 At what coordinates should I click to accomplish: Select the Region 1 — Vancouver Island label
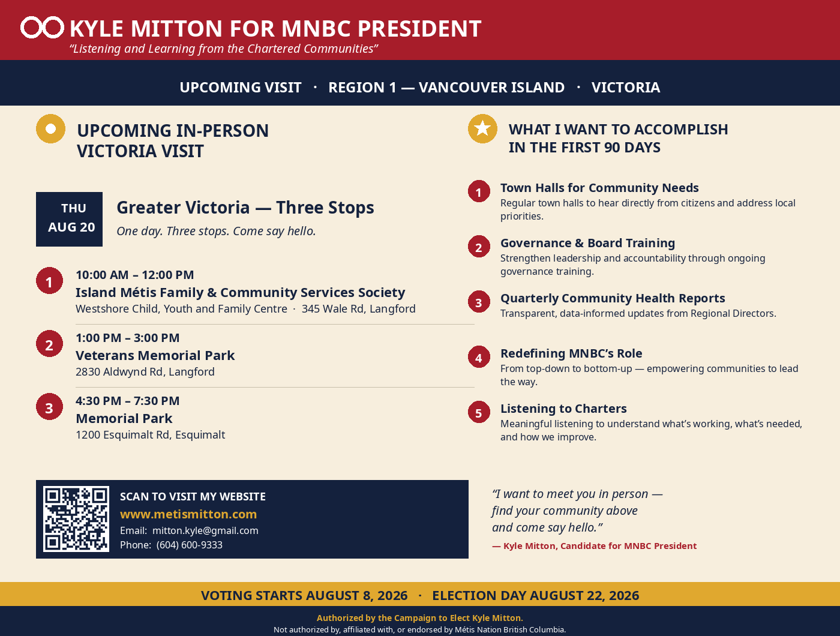(446, 88)
